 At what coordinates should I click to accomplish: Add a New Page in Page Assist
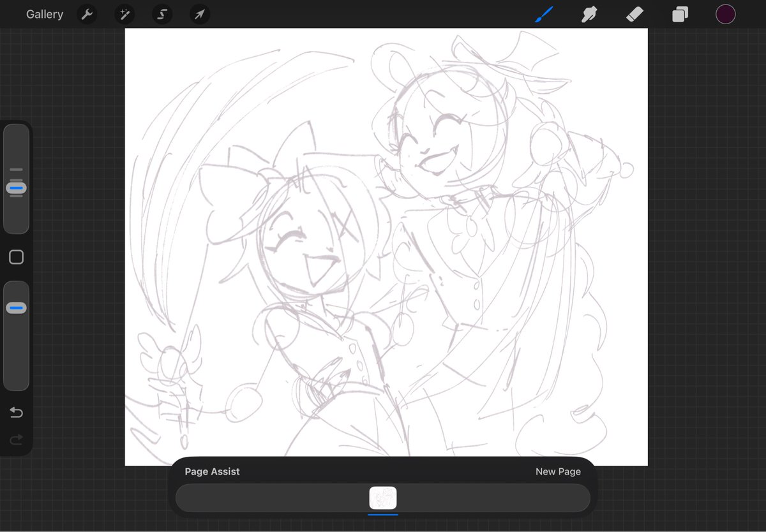click(x=558, y=472)
